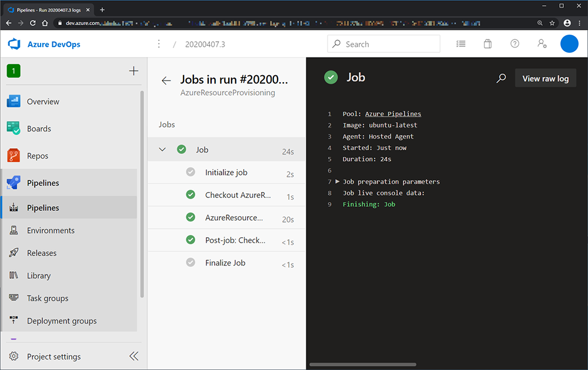The image size is (588, 370).
Task: Follow the Azure Pipelines pool link
Action: point(393,114)
